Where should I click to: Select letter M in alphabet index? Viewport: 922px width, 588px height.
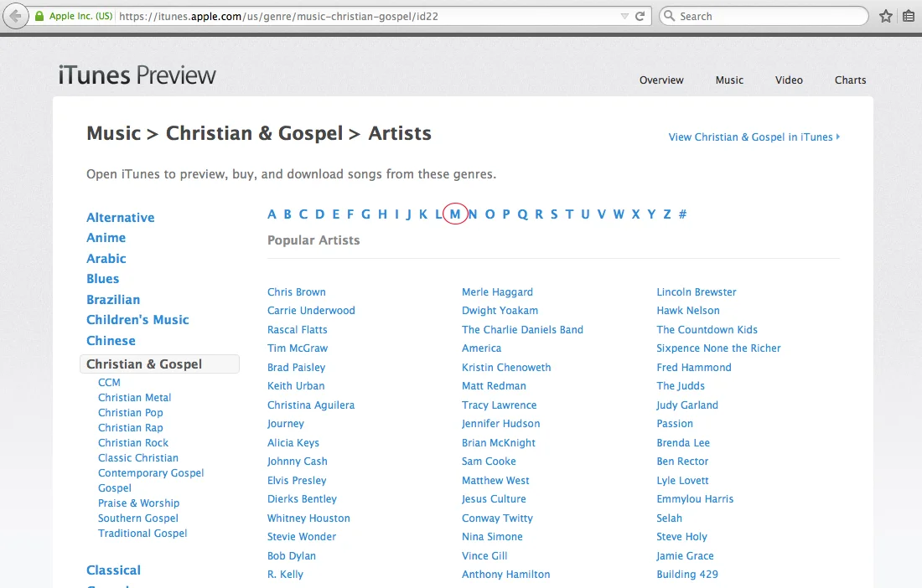click(x=455, y=214)
